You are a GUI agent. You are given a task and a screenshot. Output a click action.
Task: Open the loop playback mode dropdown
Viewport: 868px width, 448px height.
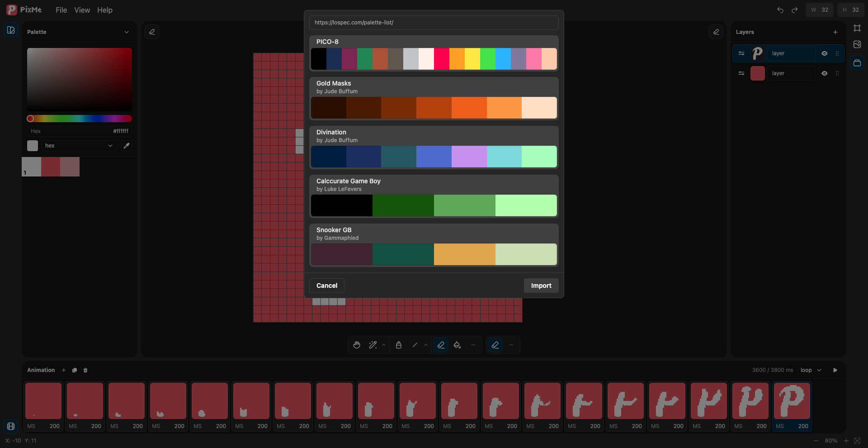coord(811,370)
